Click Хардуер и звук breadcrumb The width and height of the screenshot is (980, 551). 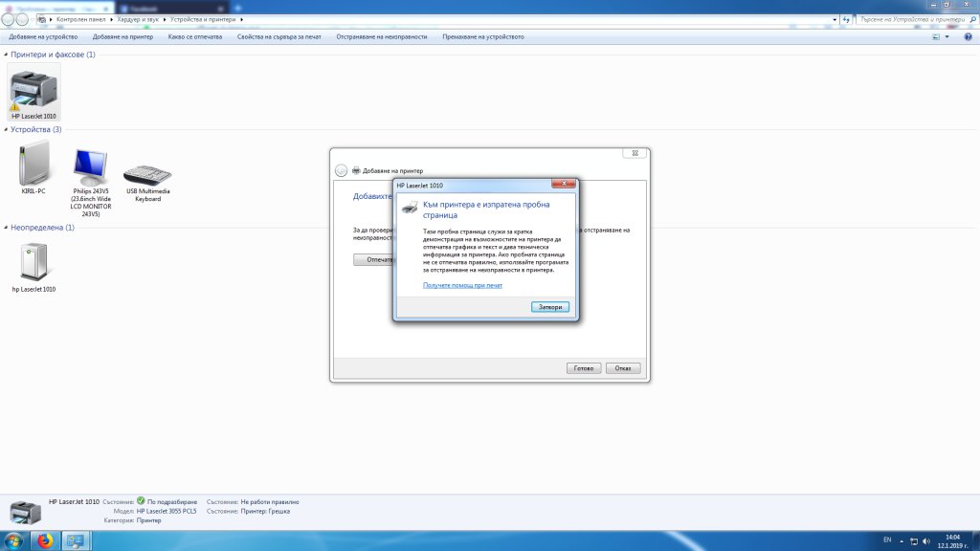pos(138,19)
